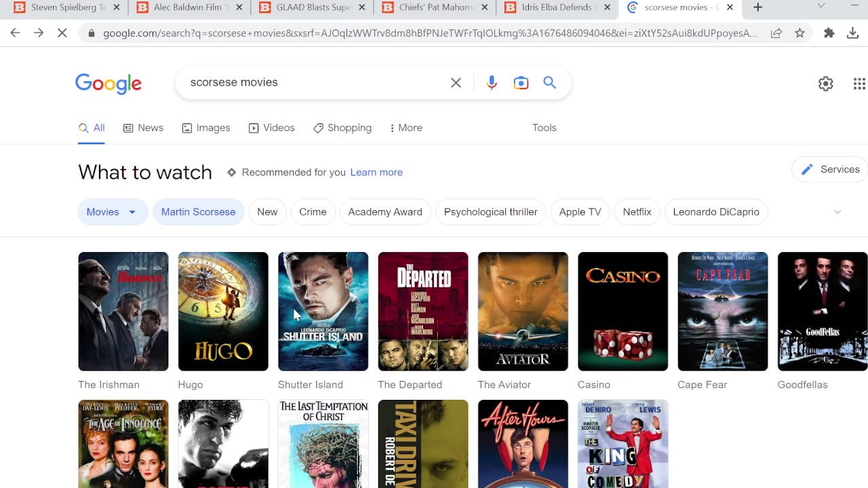Switch to the News results tab
This screenshot has height=488, width=868.
[x=143, y=128]
